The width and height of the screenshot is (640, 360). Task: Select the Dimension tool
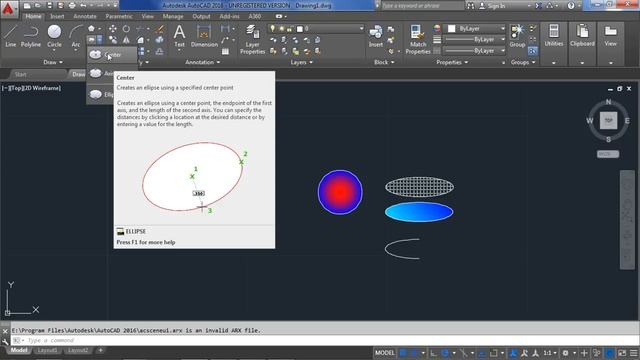click(204, 36)
